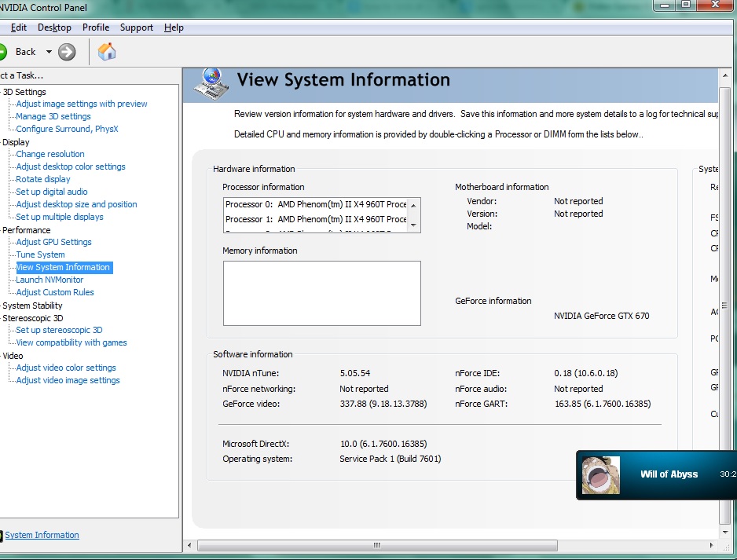The height and width of the screenshot is (560, 737).
Task: Click the nForce IDE version value
Action: [585, 374]
